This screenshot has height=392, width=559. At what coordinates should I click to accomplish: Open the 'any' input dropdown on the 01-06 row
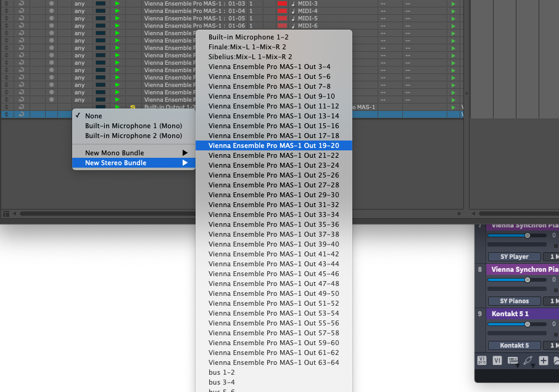[x=80, y=26]
